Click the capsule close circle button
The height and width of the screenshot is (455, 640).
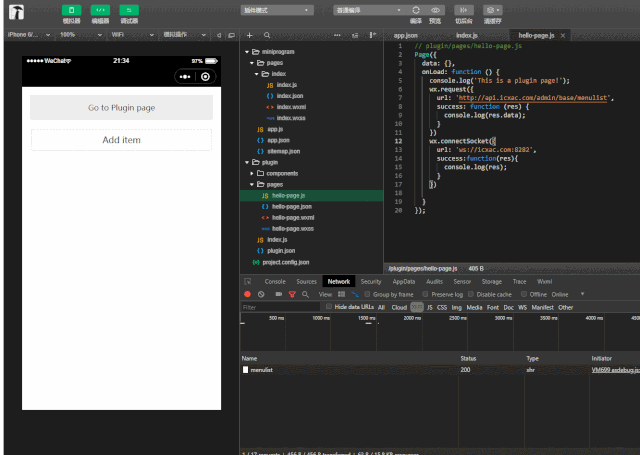(x=205, y=77)
